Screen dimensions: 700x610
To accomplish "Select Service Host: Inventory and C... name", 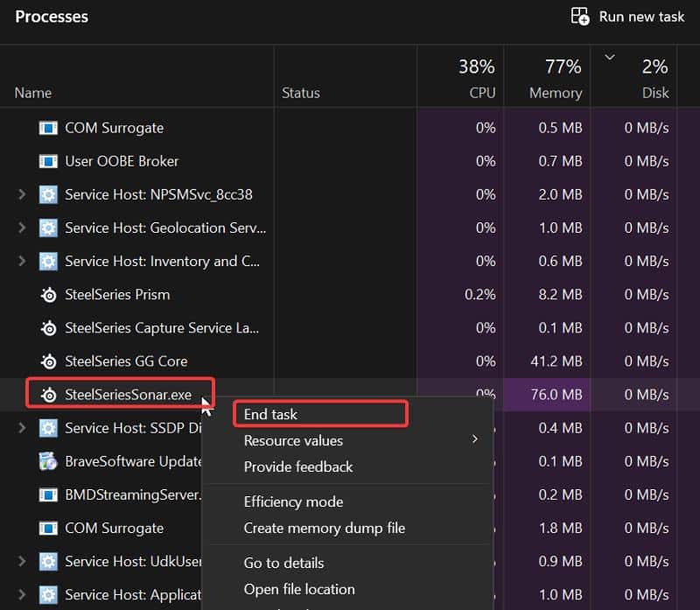I will point(162,261).
